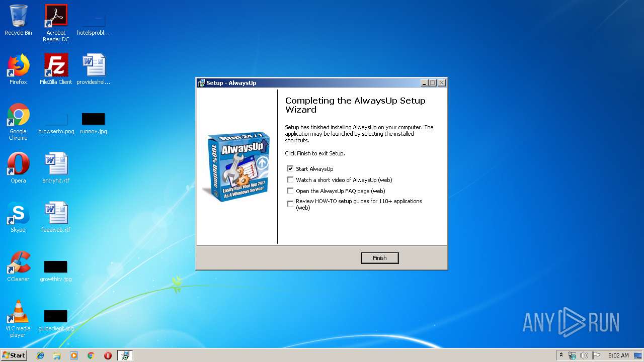Image resolution: width=644 pixels, height=362 pixels.
Task: Click the 'Click Finish to exit Setup.' text
Action: [x=315, y=153]
